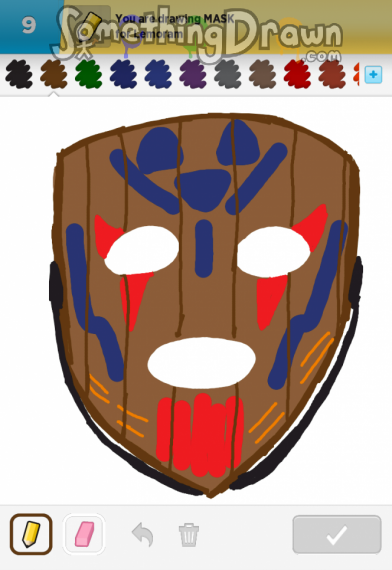The height and width of the screenshot is (570, 392).
Task: Select the brown color swatch
Action: click(x=54, y=75)
